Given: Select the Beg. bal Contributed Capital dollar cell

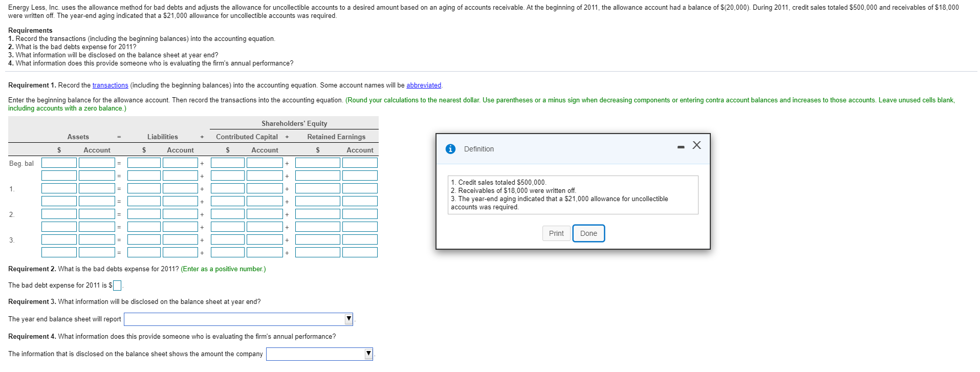Looking at the screenshot, I should point(228,163).
